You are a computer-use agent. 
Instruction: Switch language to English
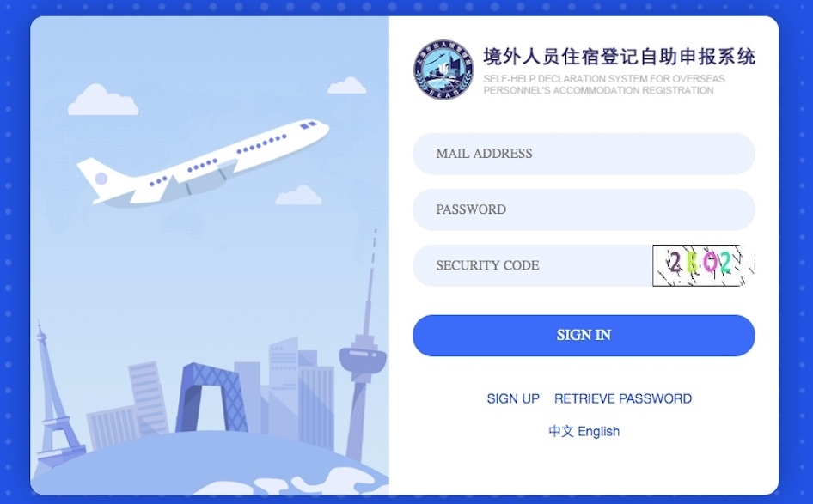598,431
